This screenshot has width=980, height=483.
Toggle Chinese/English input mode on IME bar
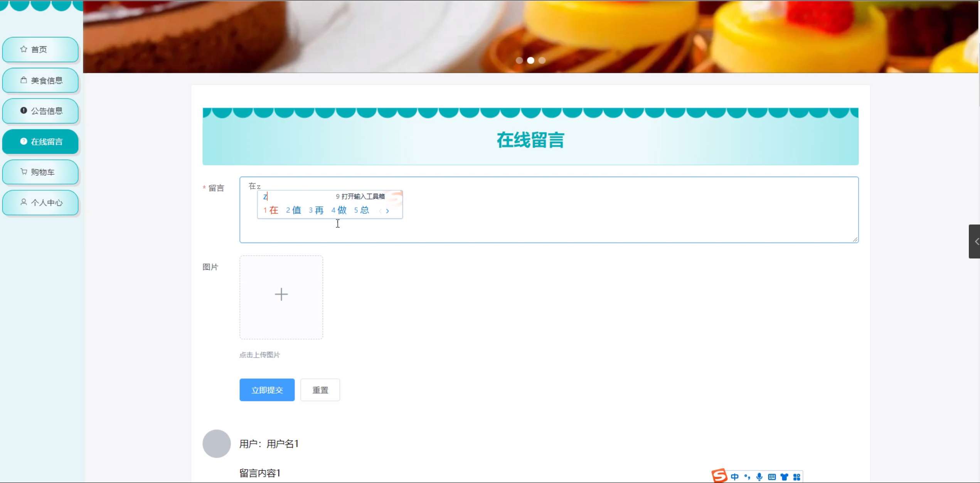tap(735, 477)
